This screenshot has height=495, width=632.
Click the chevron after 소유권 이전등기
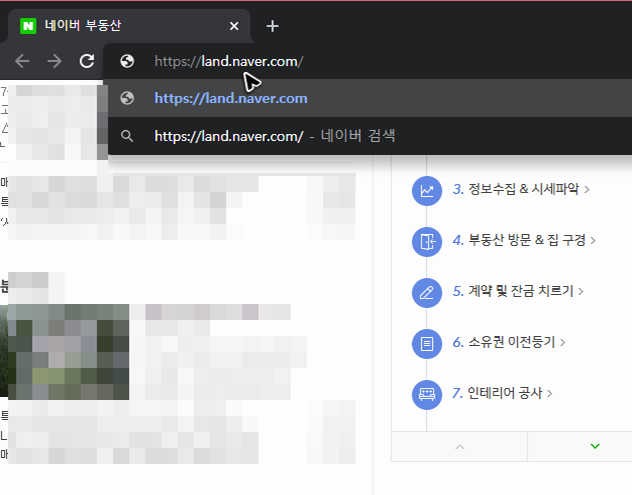(x=563, y=343)
